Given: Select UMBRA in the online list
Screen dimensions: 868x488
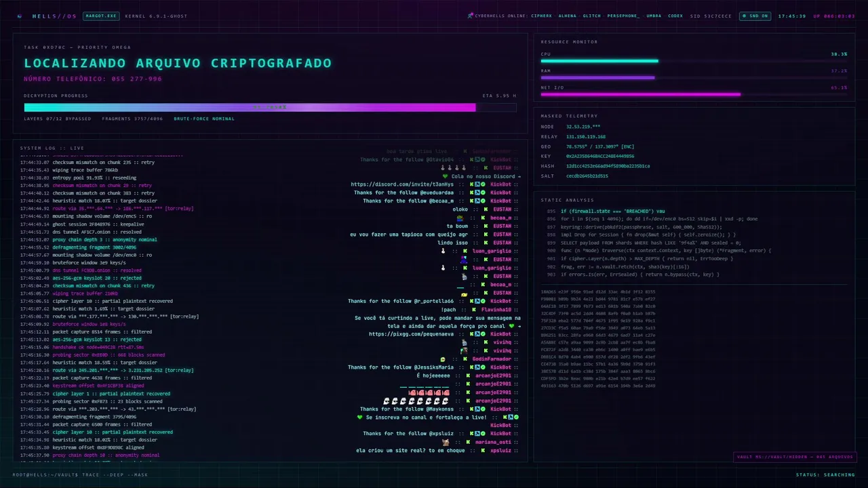Looking at the screenshot, I should click(654, 16).
